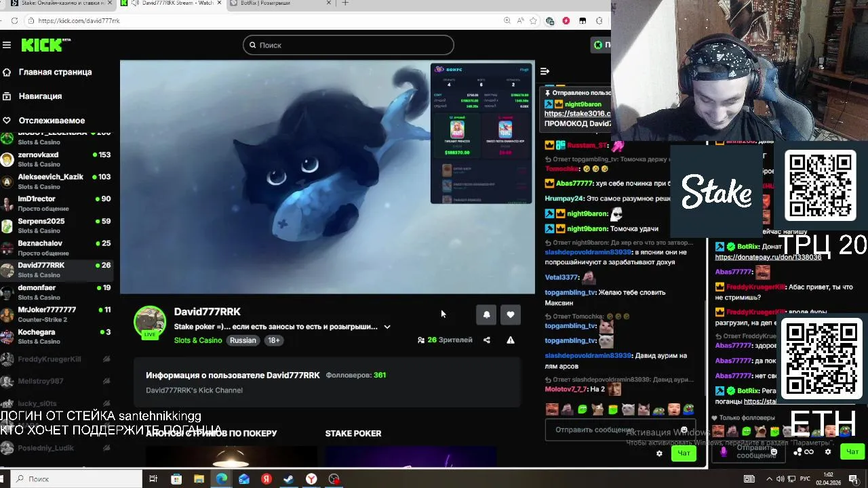Screen dimensions: 868x488
Task: Click the browser refresh button
Action: point(14,21)
